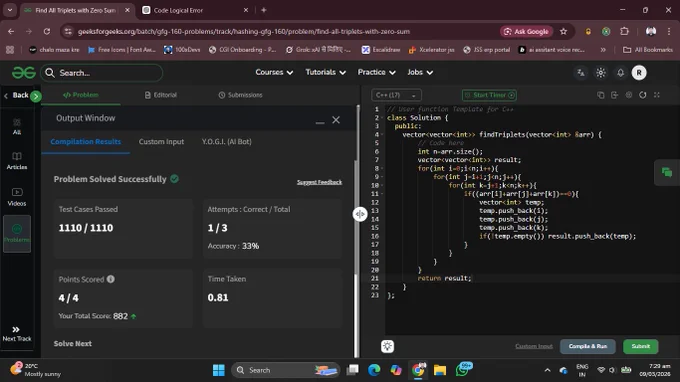The height and width of the screenshot is (382, 680).
Task: Open the user profile avatar R
Action: pos(639,73)
